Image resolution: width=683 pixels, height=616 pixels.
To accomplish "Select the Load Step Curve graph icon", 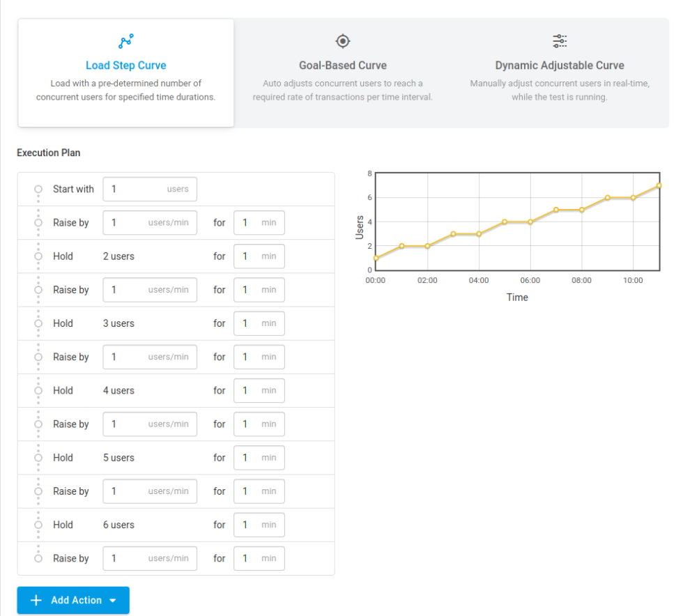I will [x=125, y=40].
